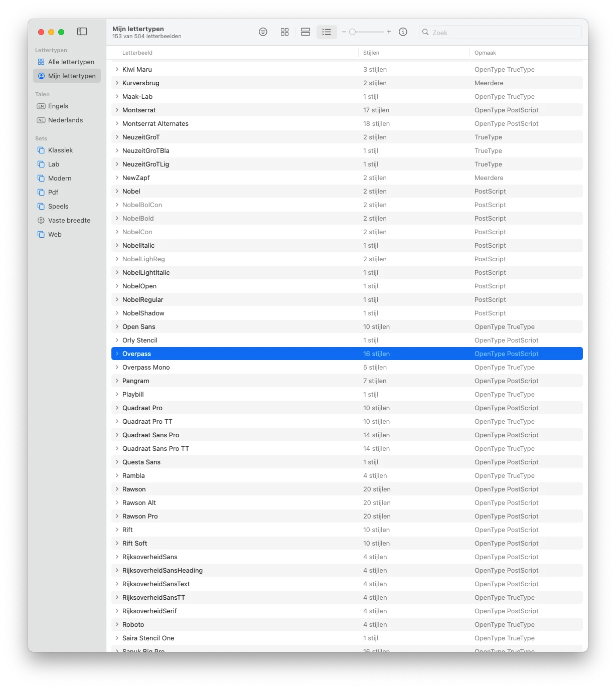Select Mijn lettertypen in the sidebar
This screenshot has width=616, height=689.
point(67,76)
